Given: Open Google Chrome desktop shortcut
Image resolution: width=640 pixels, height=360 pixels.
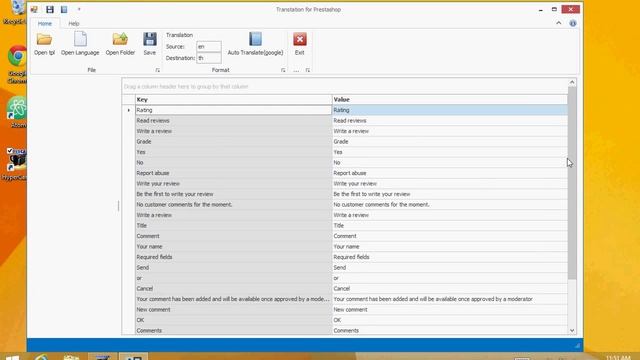Looking at the screenshot, I should tap(17, 64).
